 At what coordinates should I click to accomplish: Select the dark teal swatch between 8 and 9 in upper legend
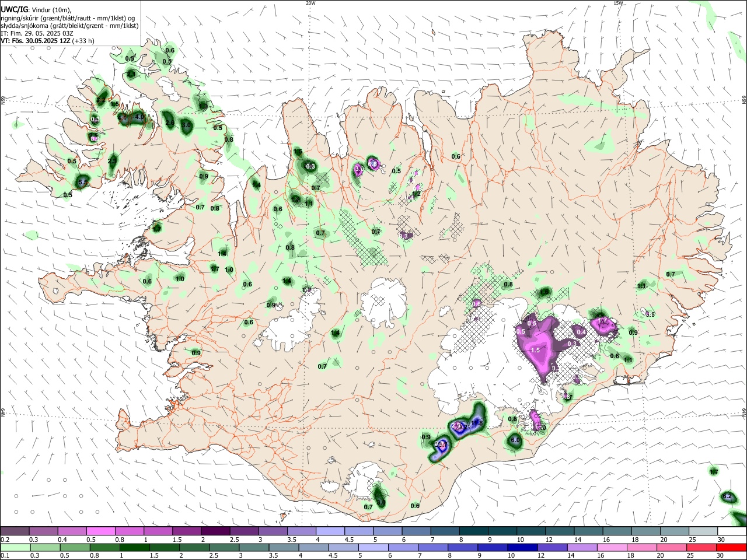[x=474, y=531]
